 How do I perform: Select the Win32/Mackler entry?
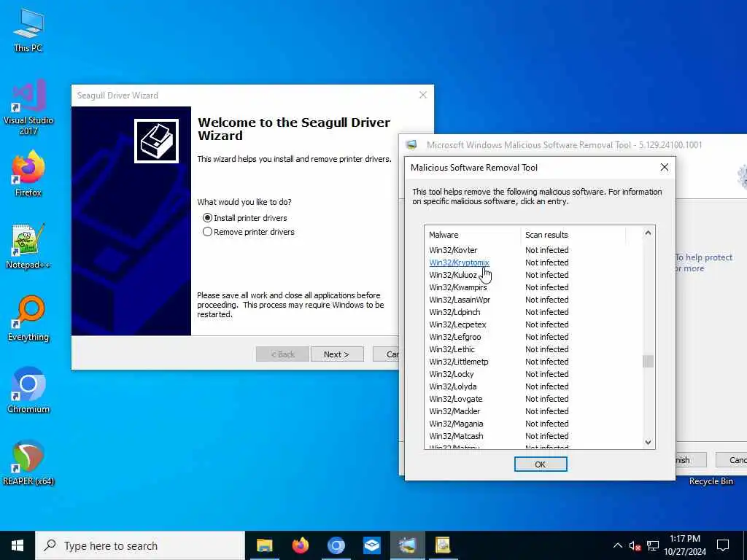[x=454, y=411]
